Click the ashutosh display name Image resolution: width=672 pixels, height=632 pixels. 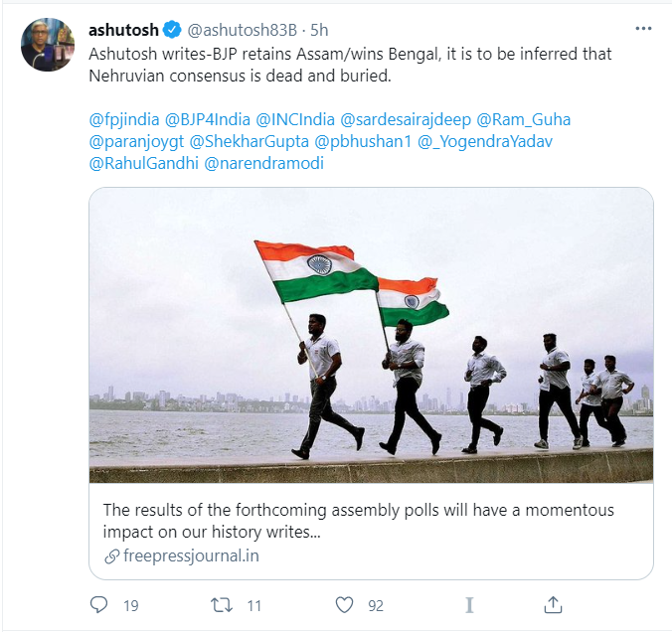click(123, 32)
